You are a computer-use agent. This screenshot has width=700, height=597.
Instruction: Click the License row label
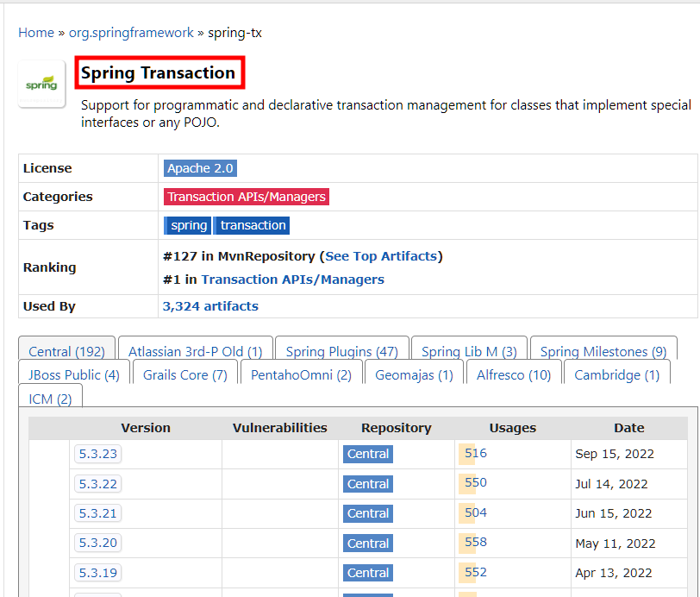tap(47, 168)
